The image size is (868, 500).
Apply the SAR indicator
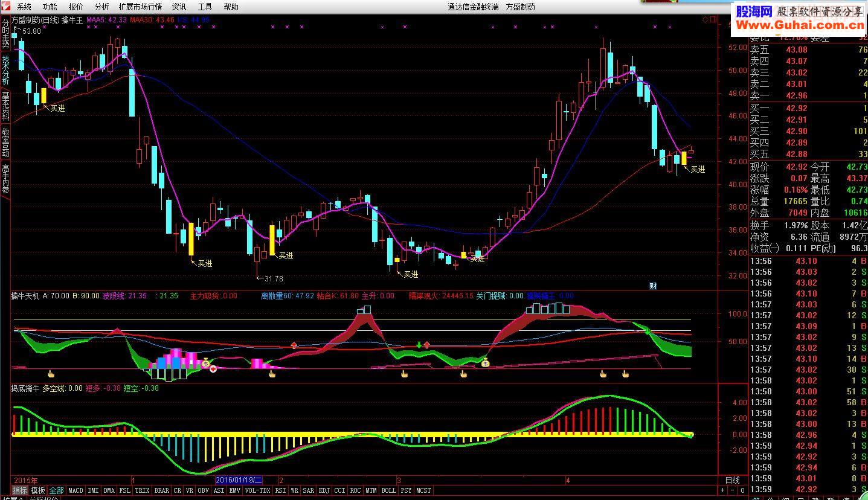click(309, 490)
